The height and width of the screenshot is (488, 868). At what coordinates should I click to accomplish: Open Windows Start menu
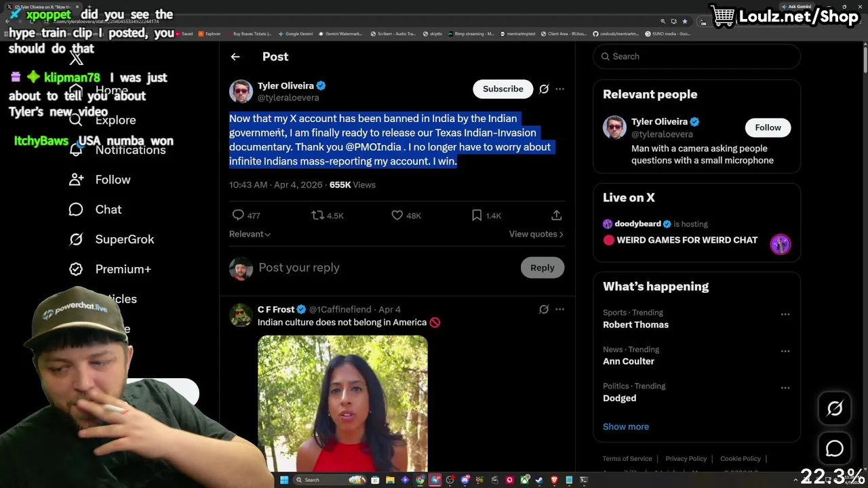tap(284, 480)
